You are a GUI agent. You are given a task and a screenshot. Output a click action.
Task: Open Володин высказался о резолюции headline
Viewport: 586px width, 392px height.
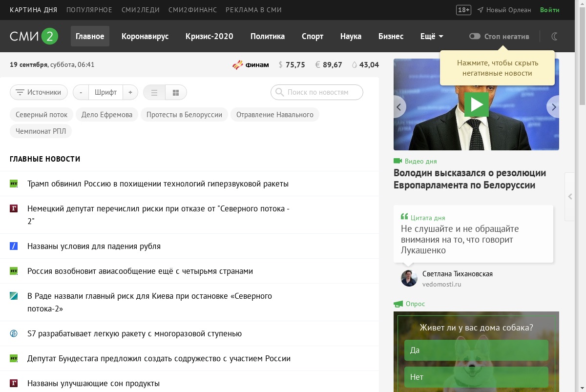pos(470,179)
